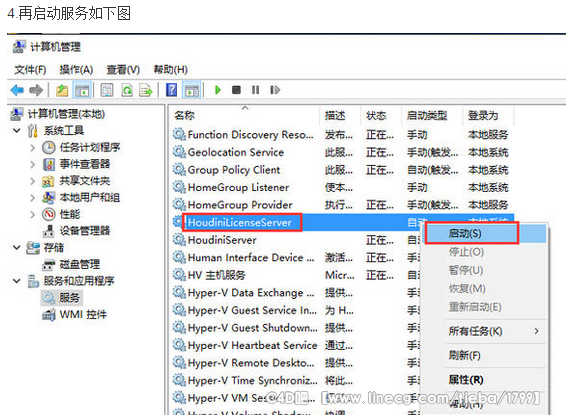Toggle the Show/Hide Action Pane icon
The image size is (566, 415).
pos(192,90)
